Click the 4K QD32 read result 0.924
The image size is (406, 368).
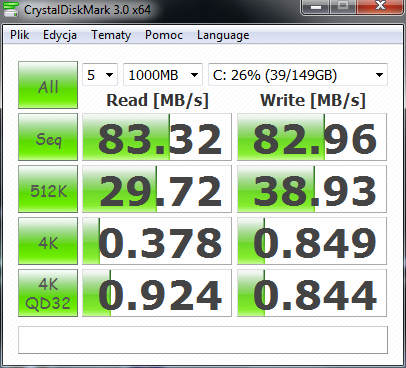[x=157, y=293]
